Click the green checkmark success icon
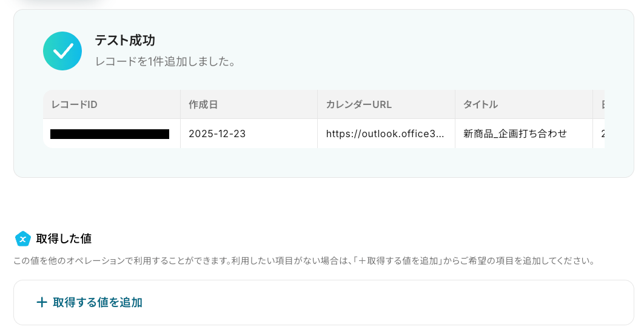The image size is (644, 335). click(62, 51)
